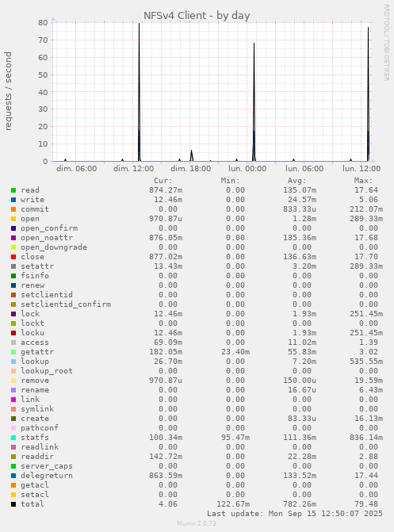The height and width of the screenshot is (532, 394).
Task: Click the light green getattr legend swatch
Action: (x=13, y=352)
